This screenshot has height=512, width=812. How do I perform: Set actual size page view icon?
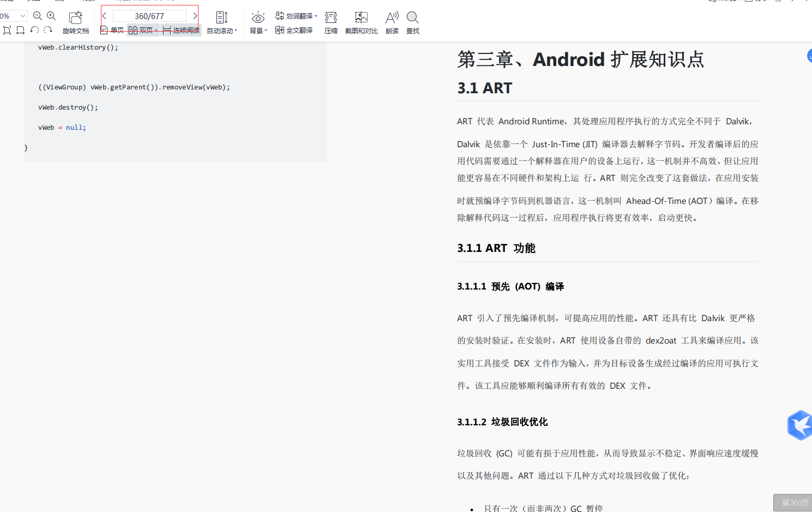click(x=7, y=30)
